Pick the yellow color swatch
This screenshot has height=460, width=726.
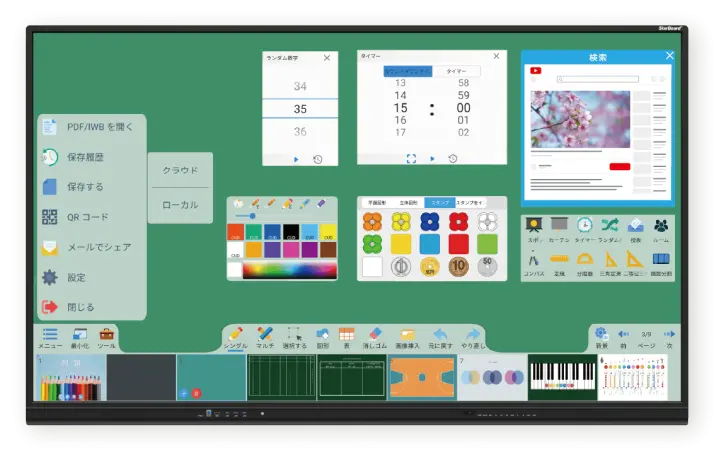[x=329, y=231]
